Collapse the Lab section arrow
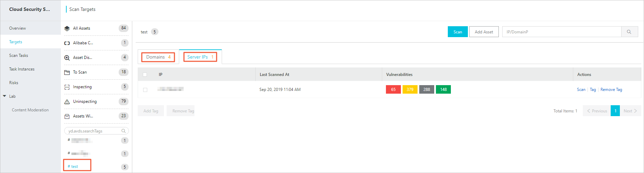Viewport: 644px width, 173px height. click(5, 96)
